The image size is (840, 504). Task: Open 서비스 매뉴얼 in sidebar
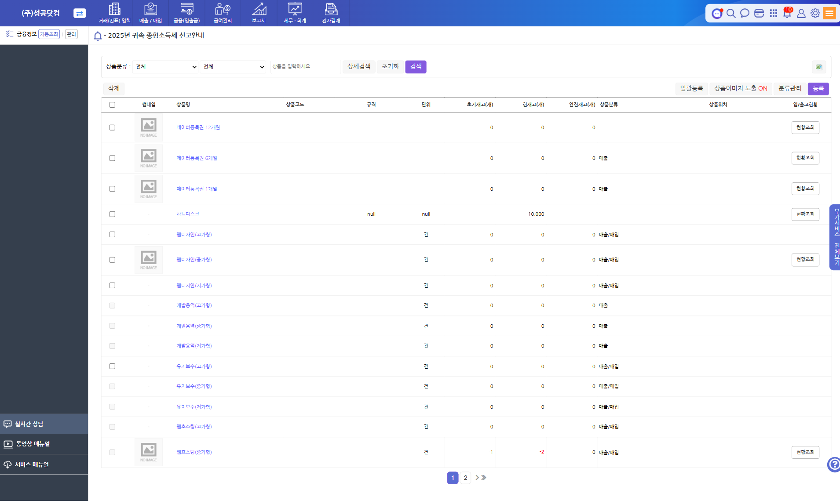point(44,464)
